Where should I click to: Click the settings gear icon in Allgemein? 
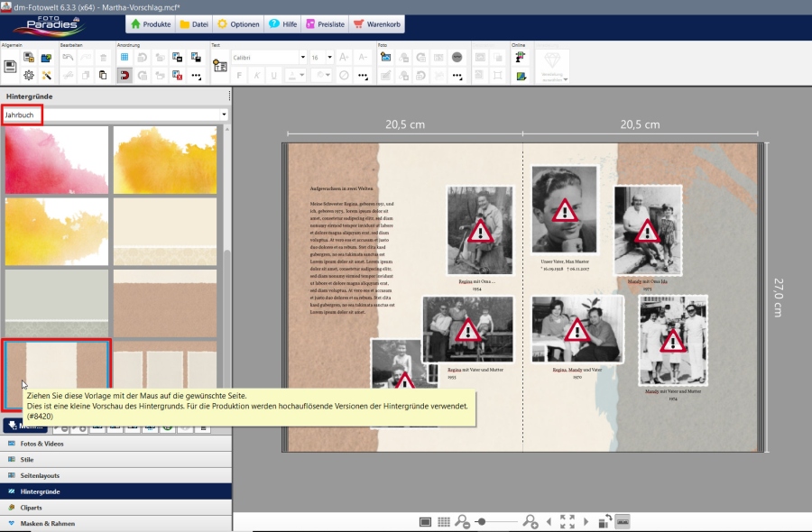pyautogui.click(x=29, y=76)
